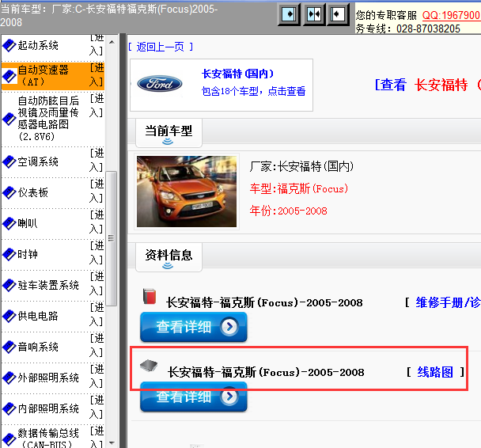Click the book icon beside 数据传输总线
Viewport: 481px width, 448px height.
(9, 439)
